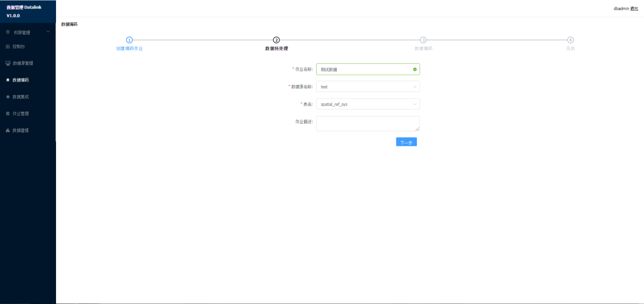The height and width of the screenshot is (304, 644).
Task: Click the 作业名称: field label
Action: pos(303,69)
